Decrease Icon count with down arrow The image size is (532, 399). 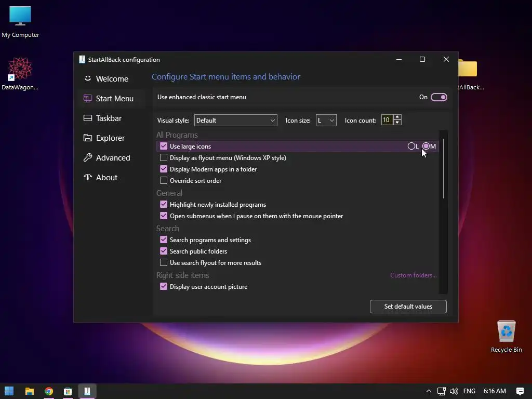click(x=397, y=123)
